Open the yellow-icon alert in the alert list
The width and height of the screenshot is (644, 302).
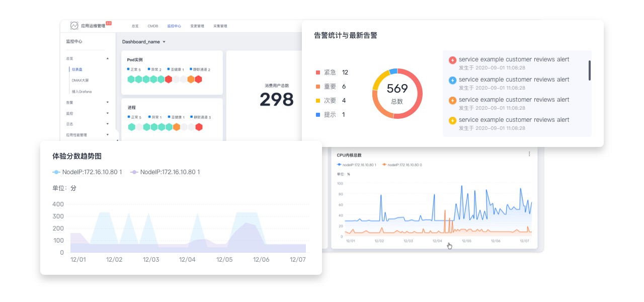[509, 123]
